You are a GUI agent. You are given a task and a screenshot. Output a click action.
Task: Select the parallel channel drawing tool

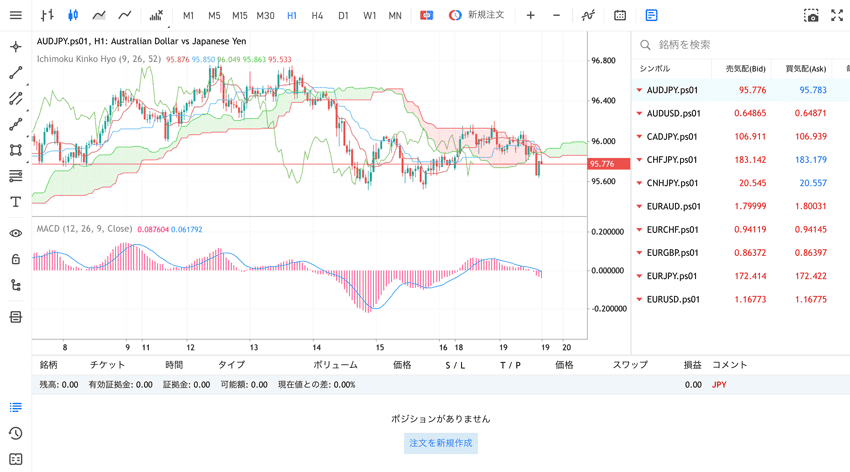tap(16, 98)
